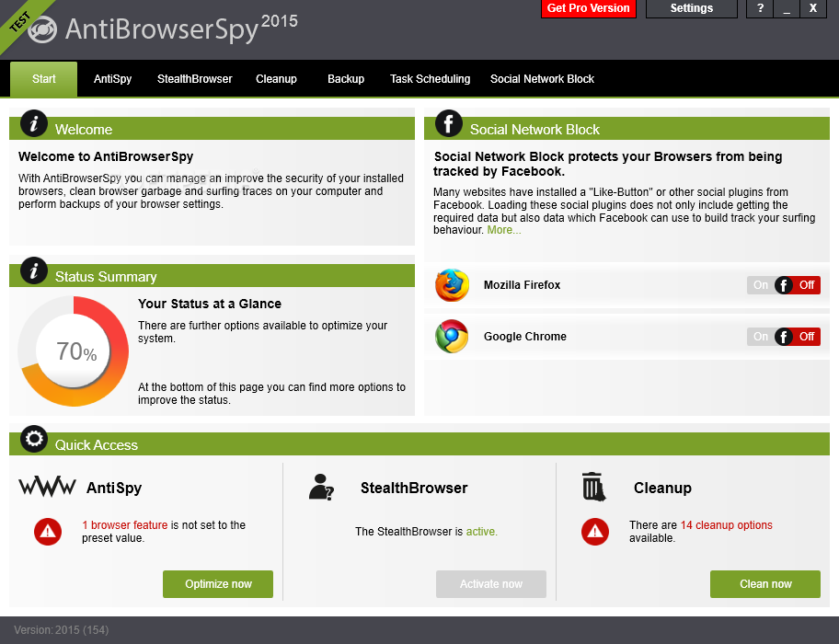
Task: Open the Task Scheduling tab
Action: [431, 79]
